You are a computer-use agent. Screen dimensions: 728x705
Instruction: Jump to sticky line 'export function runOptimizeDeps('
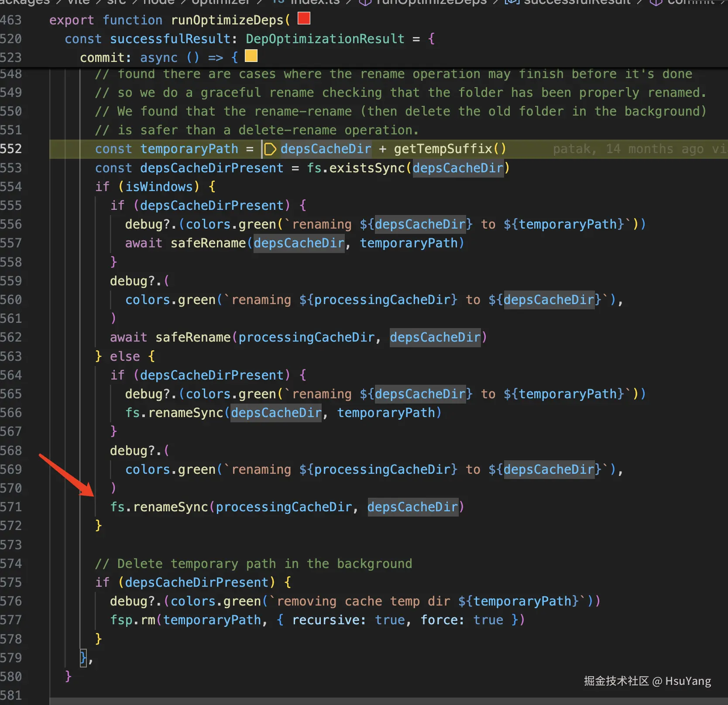[169, 20]
